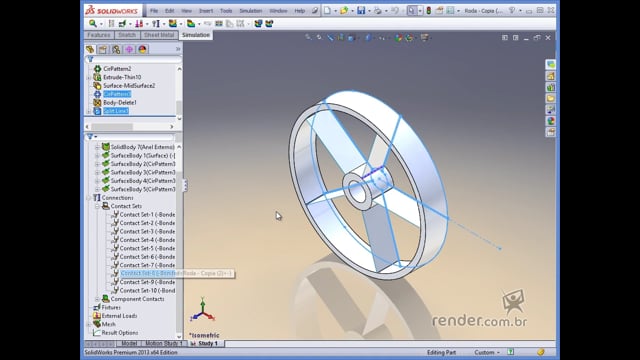This screenshot has height=360, width=640.
Task: Click the Body-Delete1 feature icon
Action: tap(97, 102)
